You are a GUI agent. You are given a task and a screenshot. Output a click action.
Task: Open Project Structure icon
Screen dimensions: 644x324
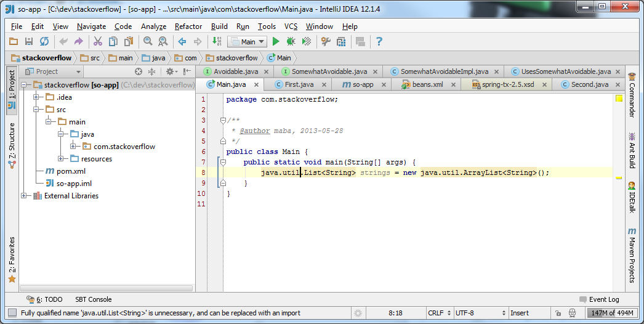click(x=341, y=41)
